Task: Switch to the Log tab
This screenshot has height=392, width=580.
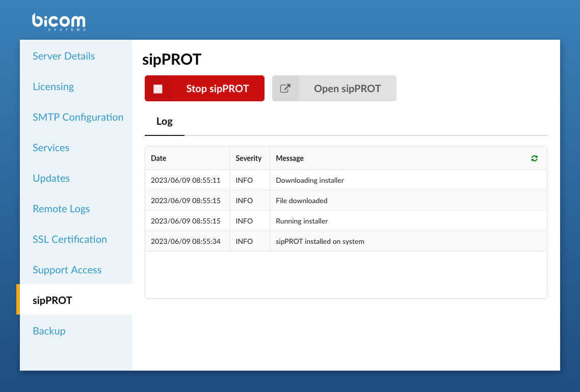Action: [165, 122]
